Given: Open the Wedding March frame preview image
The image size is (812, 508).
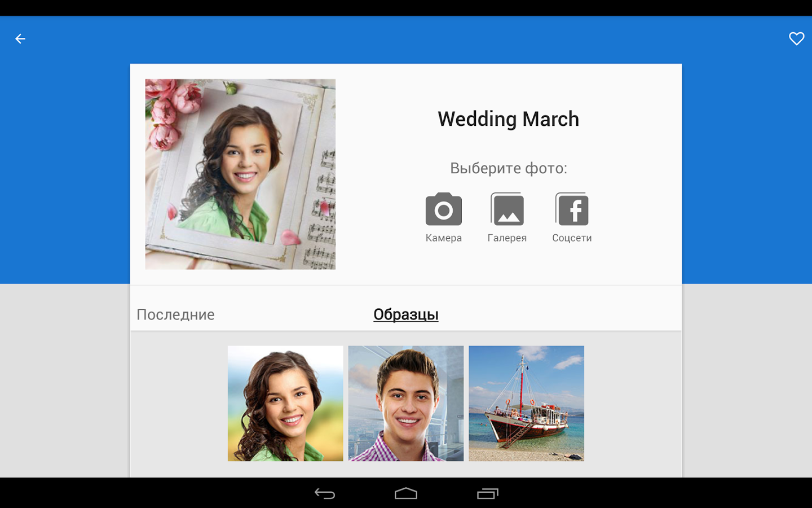Looking at the screenshot, I should [x=240, y=174].
